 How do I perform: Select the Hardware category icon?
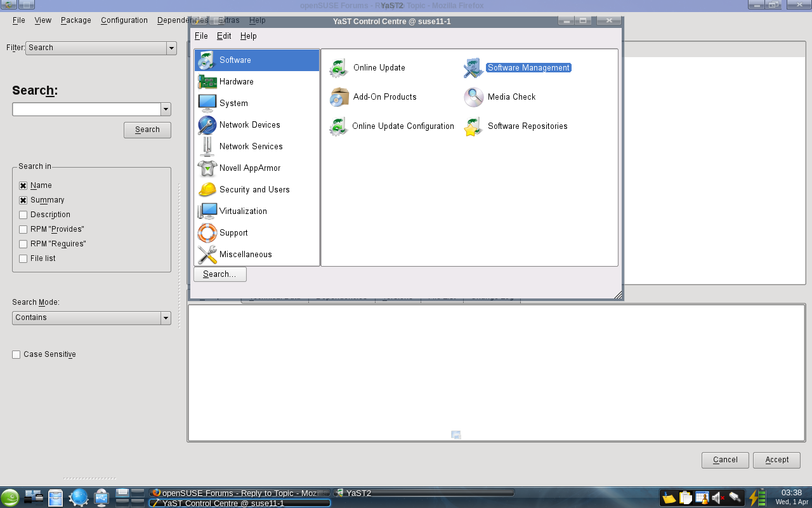(207, 82)
